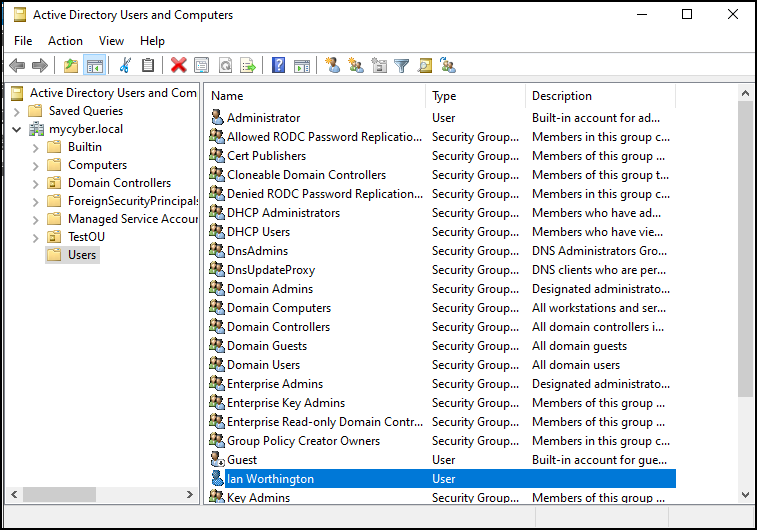Select the Ian Worthington user row
The width and height of the screenshot is (757, 530).
click(x=442, y=478)
